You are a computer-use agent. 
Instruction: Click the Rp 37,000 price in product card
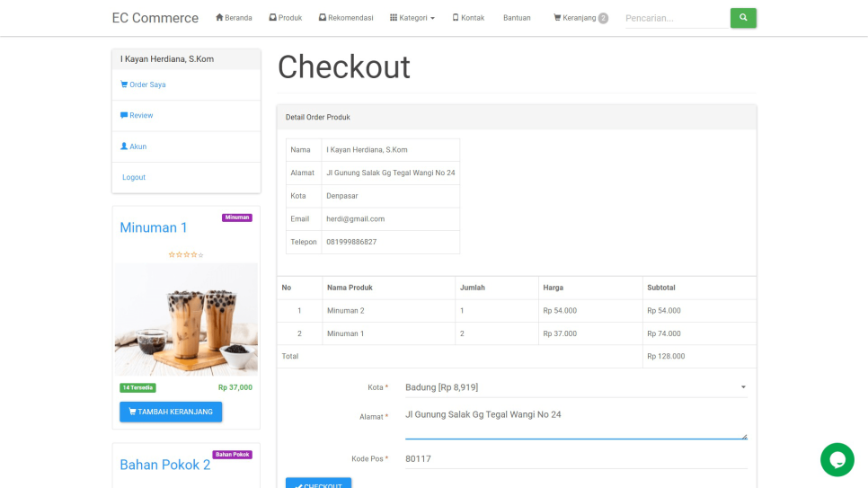tap(235, 387)
